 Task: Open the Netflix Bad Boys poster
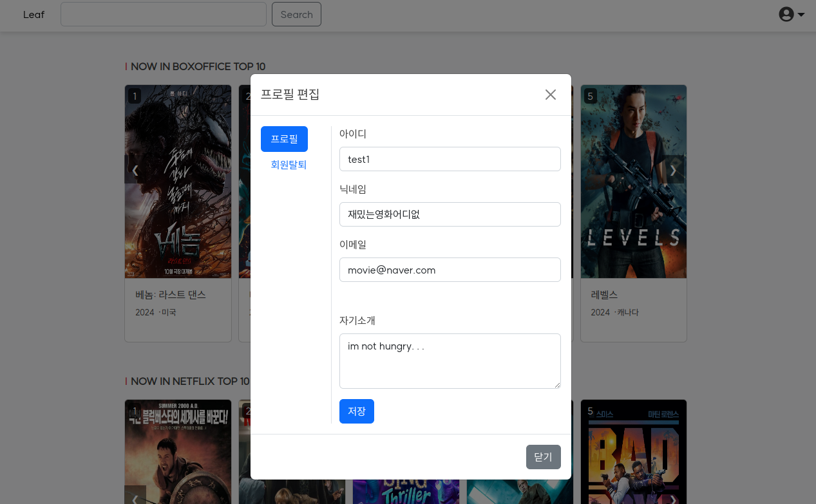click(634, 452)
